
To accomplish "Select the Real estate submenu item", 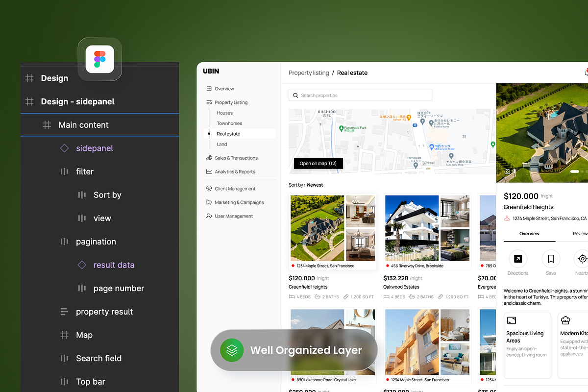I will 240,134.
